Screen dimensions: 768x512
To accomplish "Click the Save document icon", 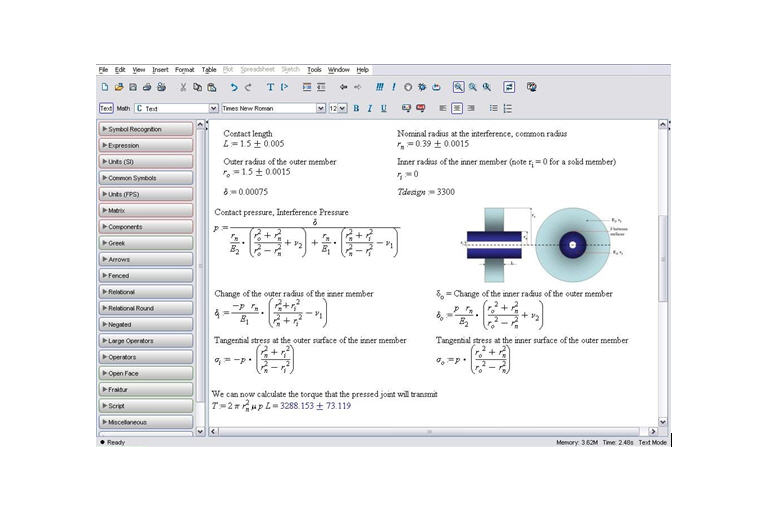I will (133, 87).
